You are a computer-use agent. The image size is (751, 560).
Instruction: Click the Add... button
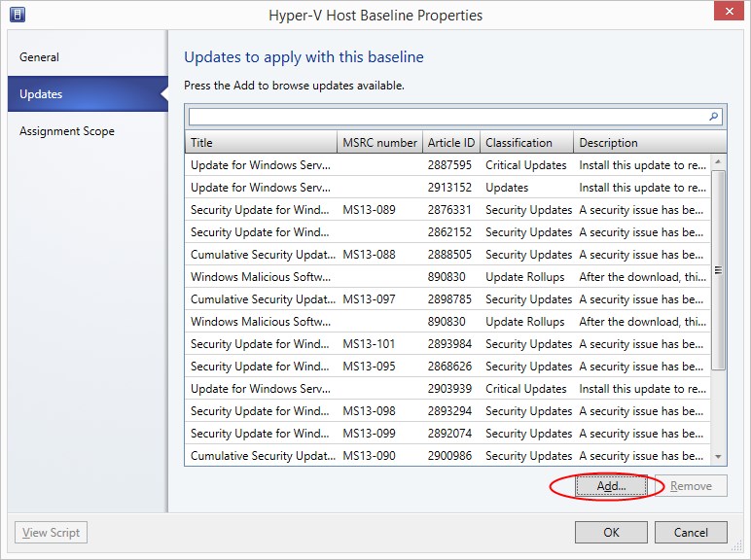point(611,486)
